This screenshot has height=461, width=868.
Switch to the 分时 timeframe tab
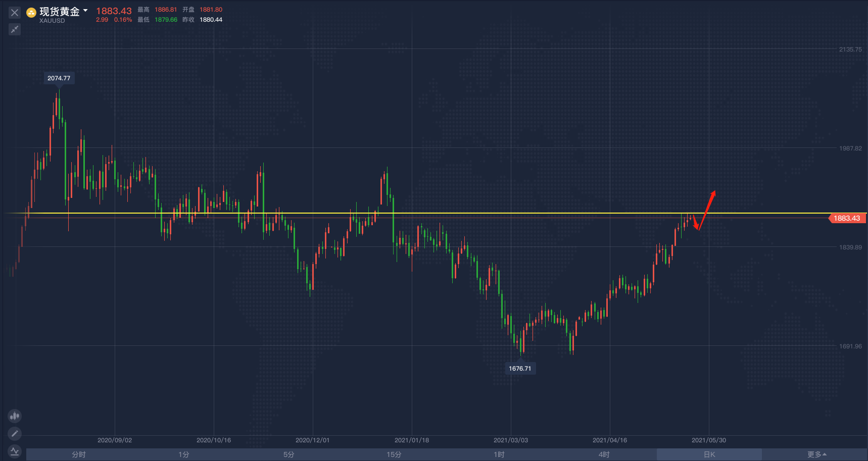[79, 454]
